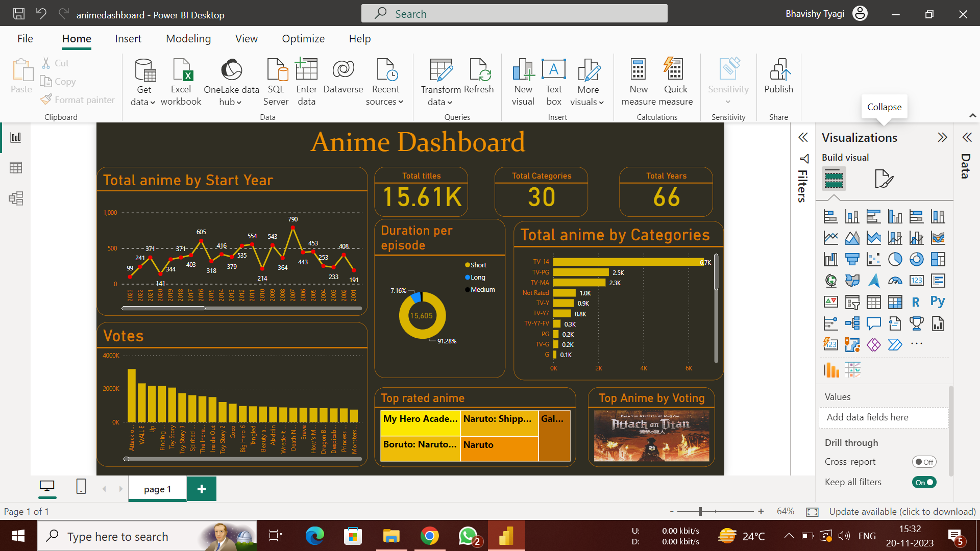Click the Add data fields here field
980x551 pixels.
click(884, 417)
